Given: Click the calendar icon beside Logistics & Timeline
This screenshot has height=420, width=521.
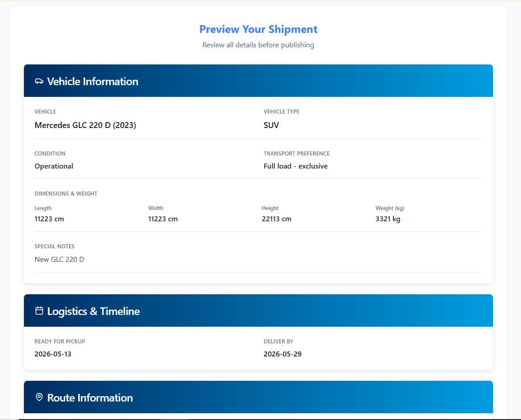Looking at the screenshot, I should (x=39, y=311).
